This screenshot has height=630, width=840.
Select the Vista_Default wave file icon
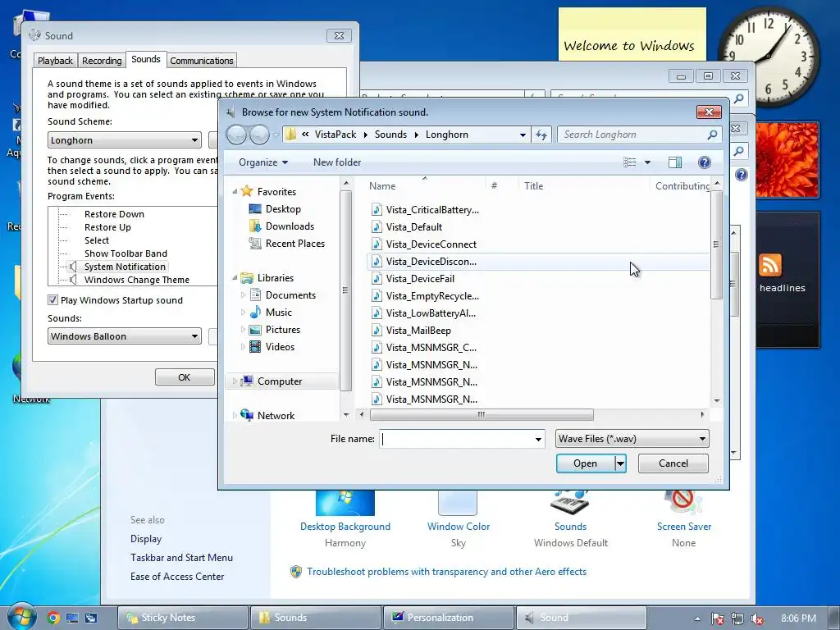tap(377, 227)
